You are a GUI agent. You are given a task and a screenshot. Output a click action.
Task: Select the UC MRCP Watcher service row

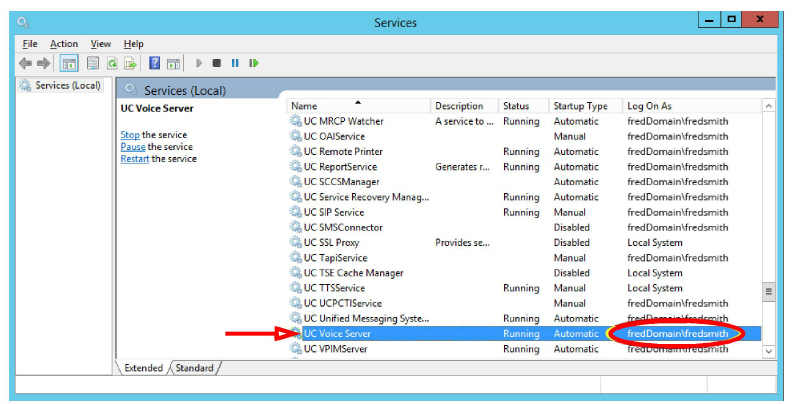click(524, 121)
